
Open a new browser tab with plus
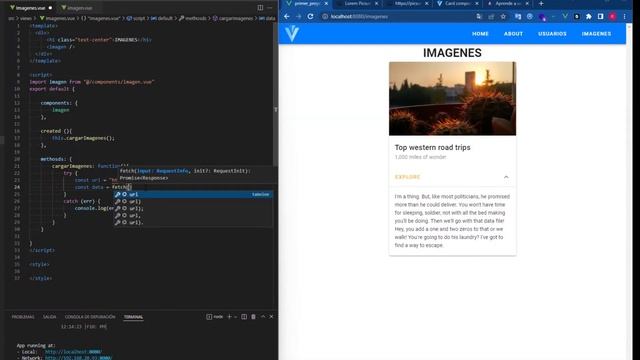[x=541, y=4]
